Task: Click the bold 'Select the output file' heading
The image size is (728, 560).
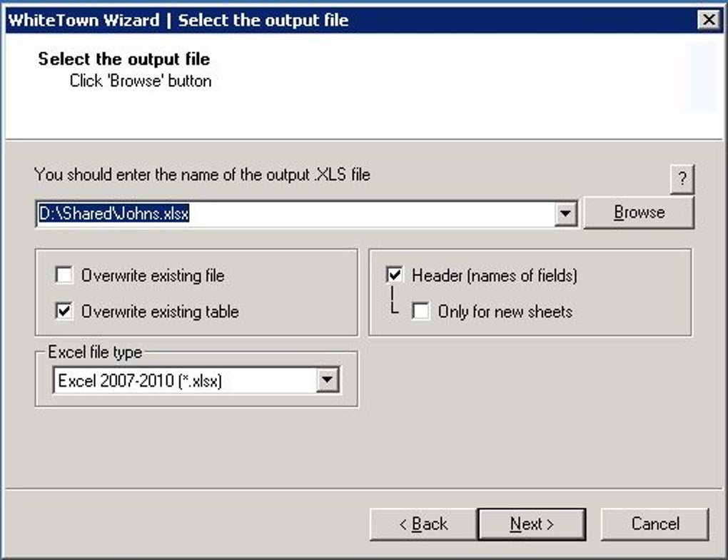Action: point(124,59)
